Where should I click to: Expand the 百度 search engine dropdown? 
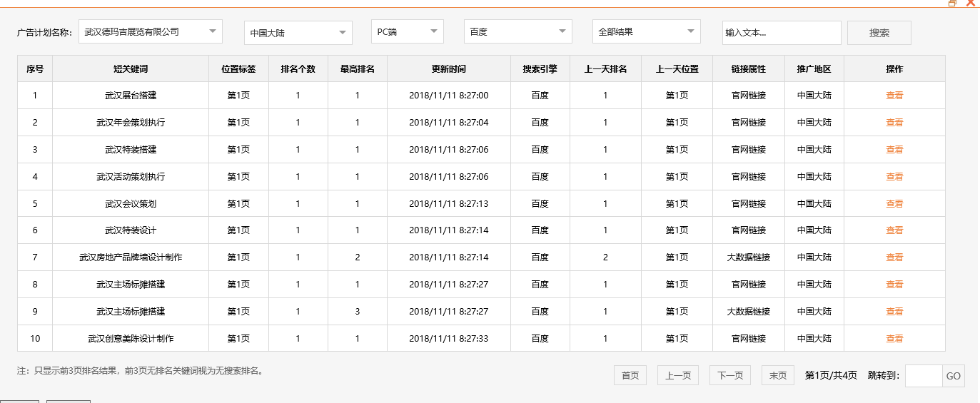click(517, 31)
